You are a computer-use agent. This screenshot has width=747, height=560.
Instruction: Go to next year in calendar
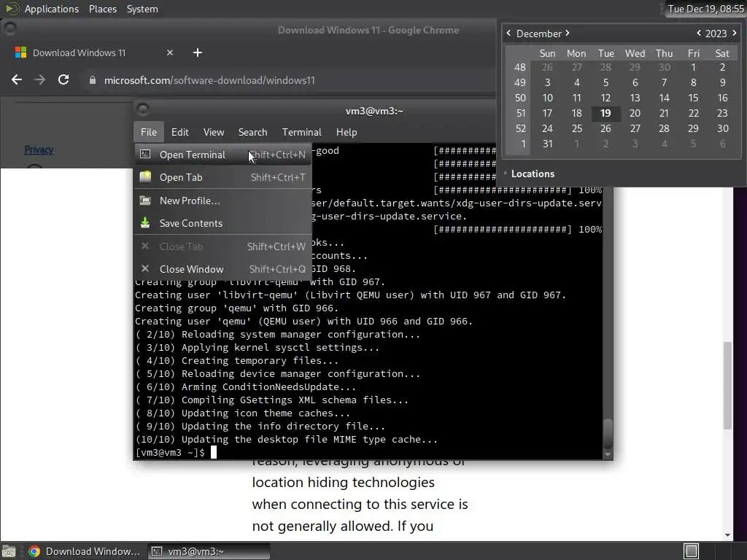pyautogui.click(x=734, y=33)
